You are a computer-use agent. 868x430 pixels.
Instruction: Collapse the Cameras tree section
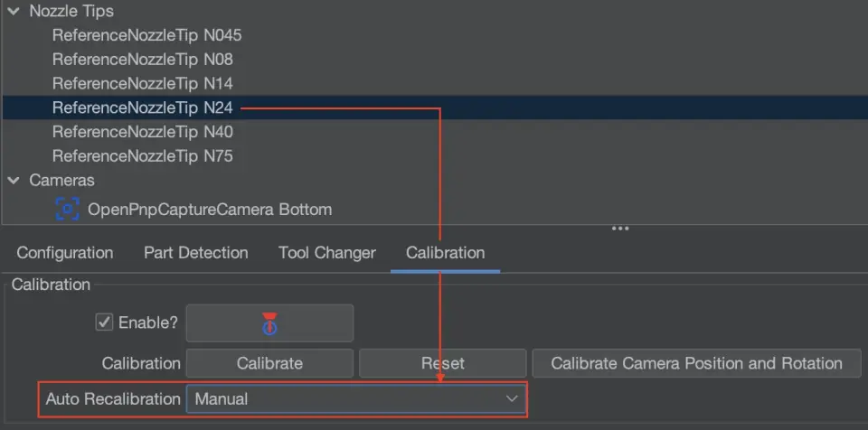[14, 181]
